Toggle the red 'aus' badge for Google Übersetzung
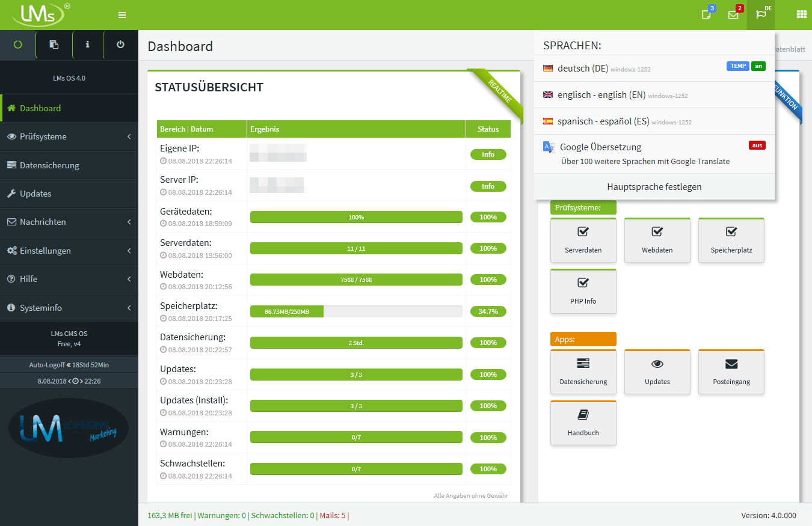 click(x=757, y=145)
